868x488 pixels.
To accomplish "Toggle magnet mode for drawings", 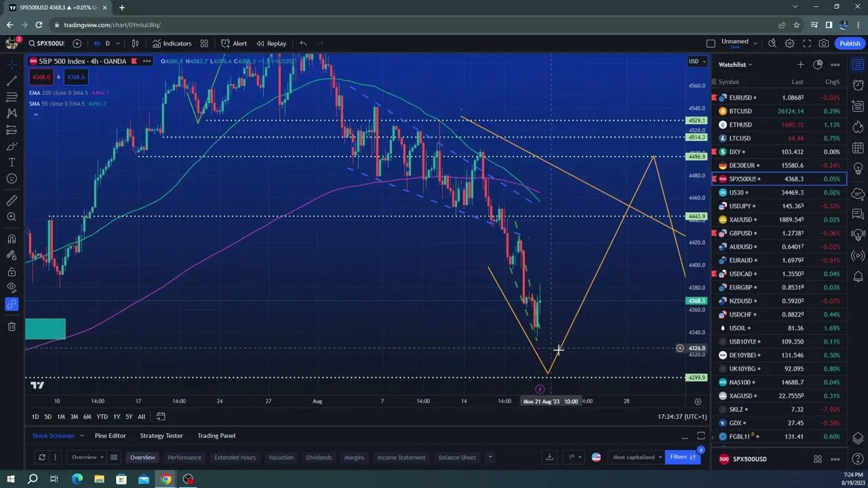I will (12, 239).
